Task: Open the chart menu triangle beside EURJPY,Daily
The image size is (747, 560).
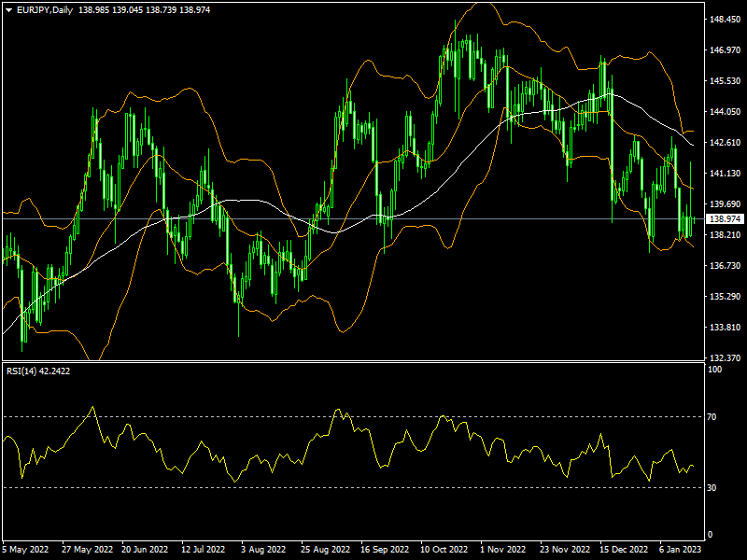Action: click(x=8, y=10)
